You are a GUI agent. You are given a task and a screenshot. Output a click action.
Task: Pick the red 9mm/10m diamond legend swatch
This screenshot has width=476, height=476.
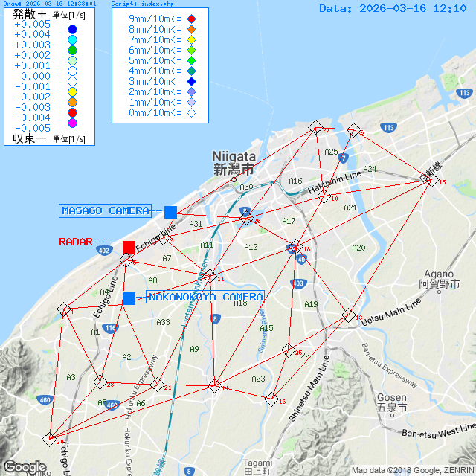(191, 19)
